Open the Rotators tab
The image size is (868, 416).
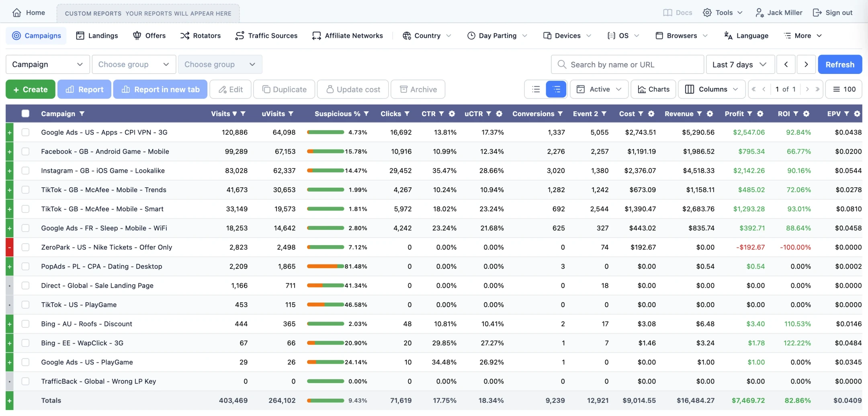tap(201, 36)
